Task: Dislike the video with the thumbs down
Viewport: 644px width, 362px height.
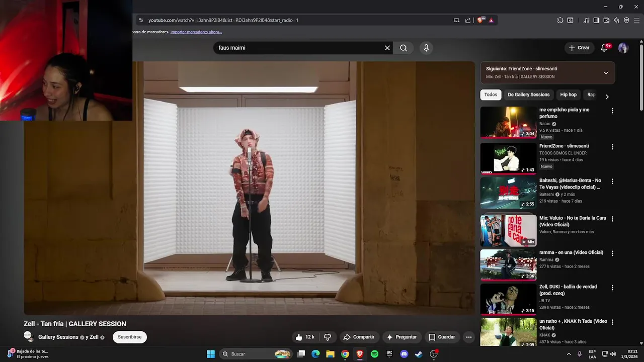Action: pyautogui.click(x=328, y=337)
